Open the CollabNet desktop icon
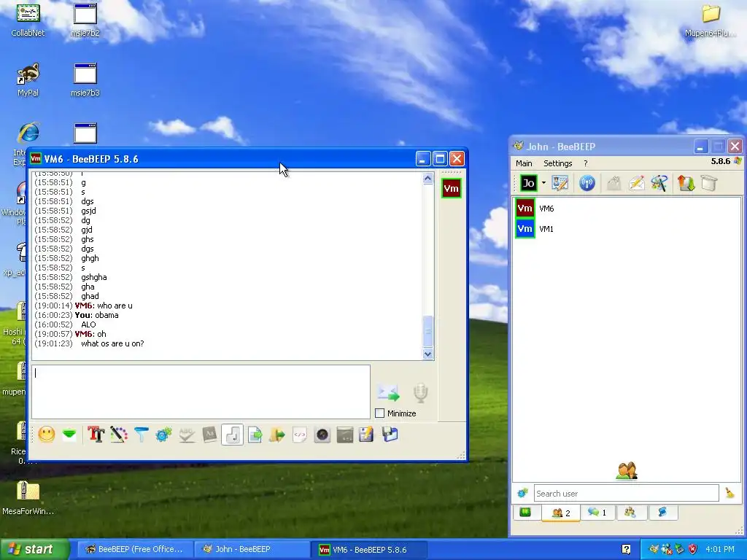This screenshot has height=560, width=747. coord(28,20)
